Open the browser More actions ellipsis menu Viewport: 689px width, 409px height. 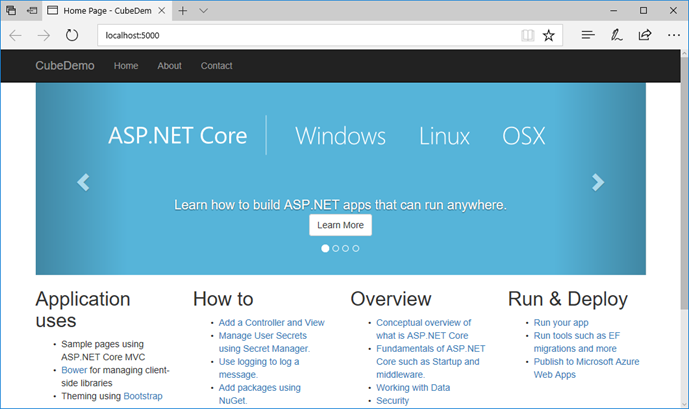[x=673, y=35]
